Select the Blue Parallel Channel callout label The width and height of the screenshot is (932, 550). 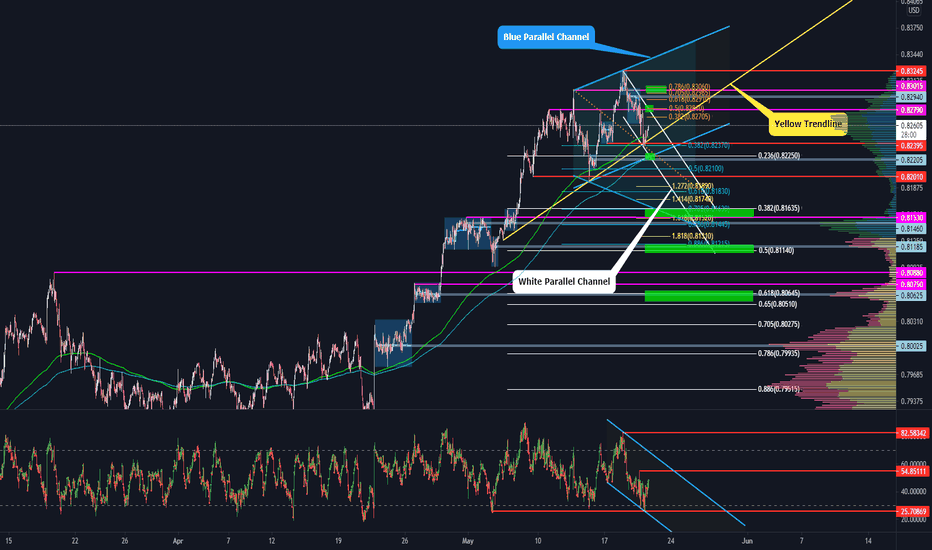click(546, 37)
